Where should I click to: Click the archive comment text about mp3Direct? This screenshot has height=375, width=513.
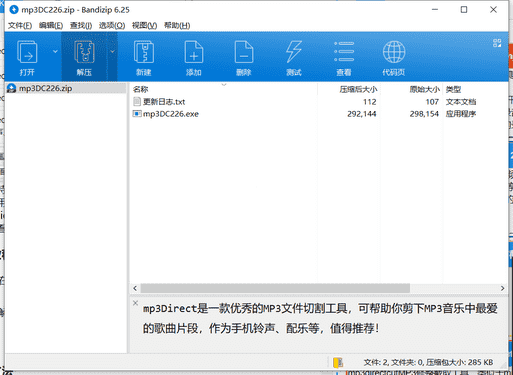320,318
